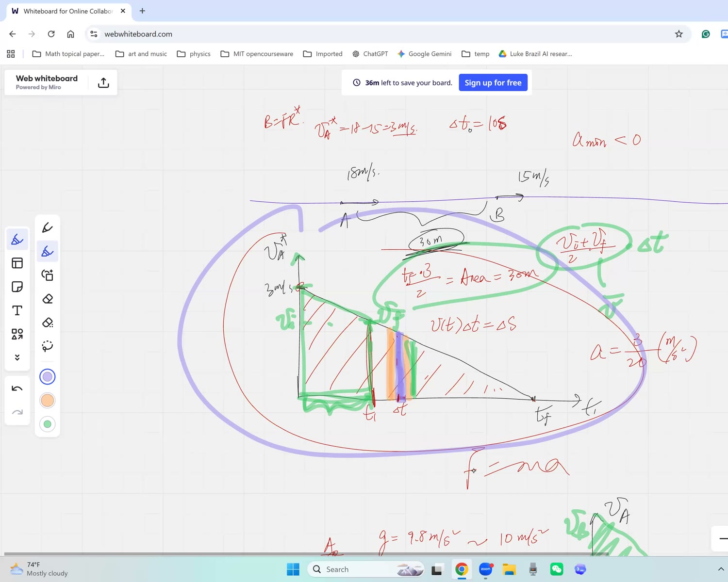
Task: Redo the last action
Action: coord(17,412)
